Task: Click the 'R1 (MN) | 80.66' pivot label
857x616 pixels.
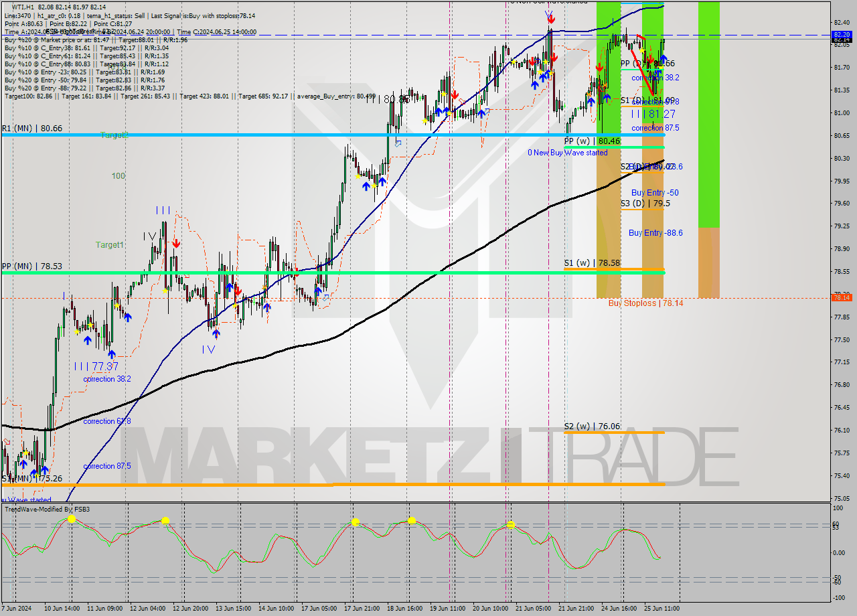Action: [31, 127]
